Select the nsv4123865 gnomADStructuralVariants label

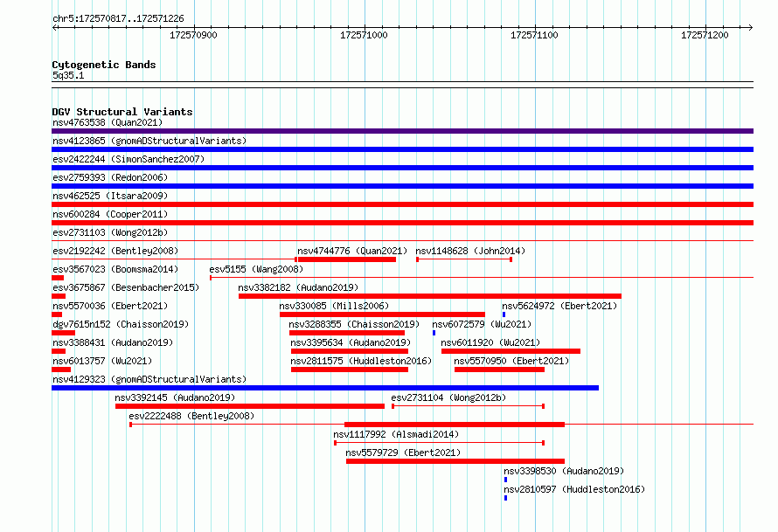pos(149,141)
